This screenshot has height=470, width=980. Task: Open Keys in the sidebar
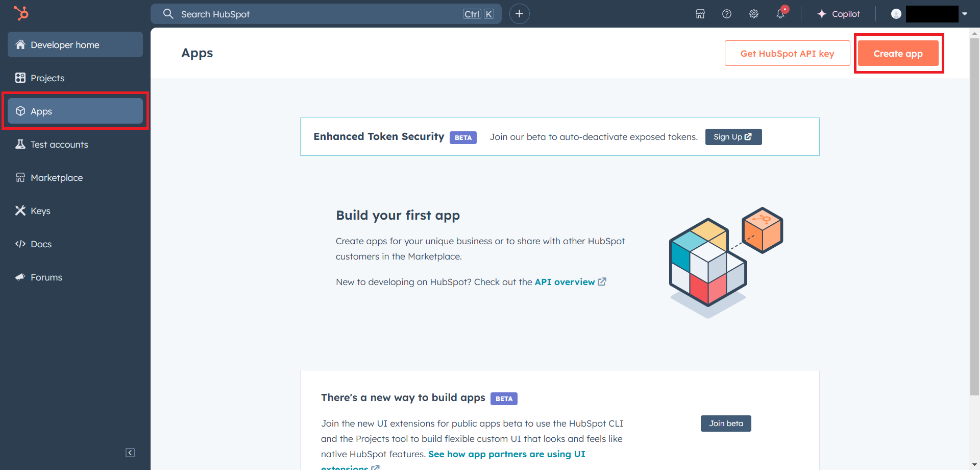pyautogui.click(x=75, y=210)
